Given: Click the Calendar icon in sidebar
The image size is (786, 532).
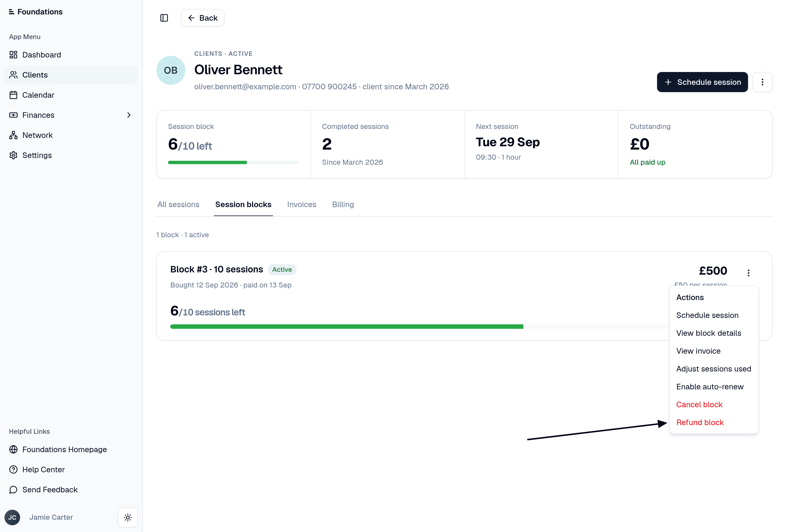Looking at the screenshot, I should [x=13, y=95].
